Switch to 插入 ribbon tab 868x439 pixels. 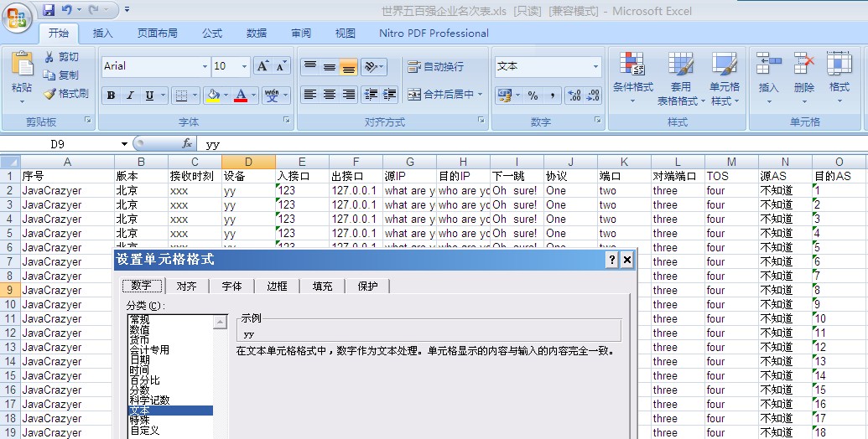[102, 34]
